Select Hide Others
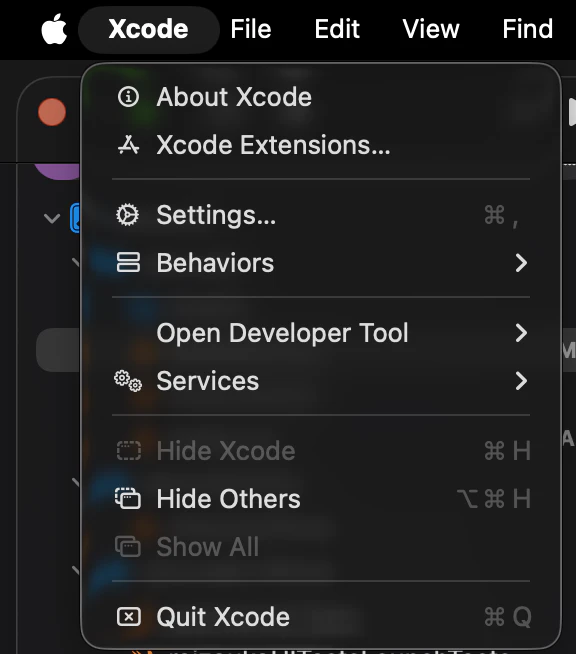Image resolution: width=576 pixels, height=654 pixels. pyautogui.click(x=321, y=499)
